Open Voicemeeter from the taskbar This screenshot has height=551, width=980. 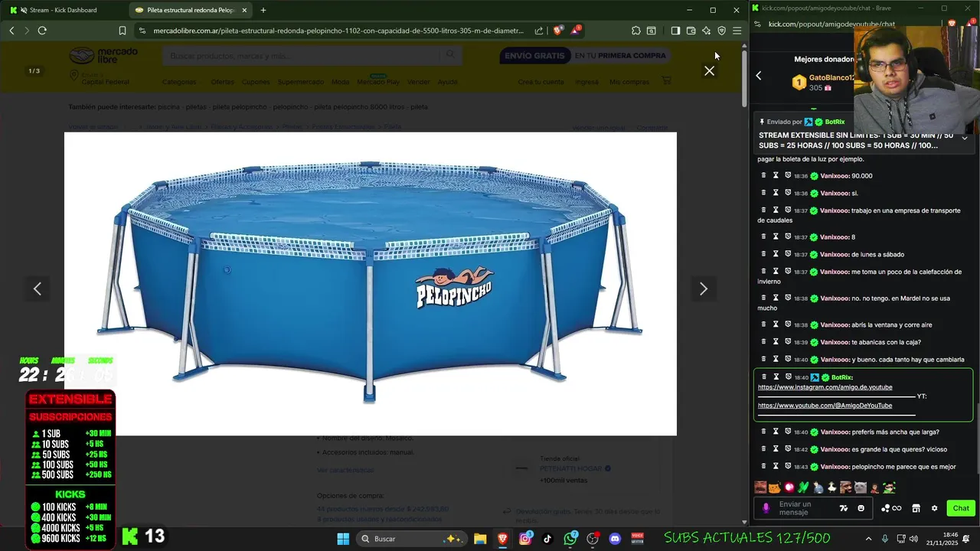click(x=637, y=539)
